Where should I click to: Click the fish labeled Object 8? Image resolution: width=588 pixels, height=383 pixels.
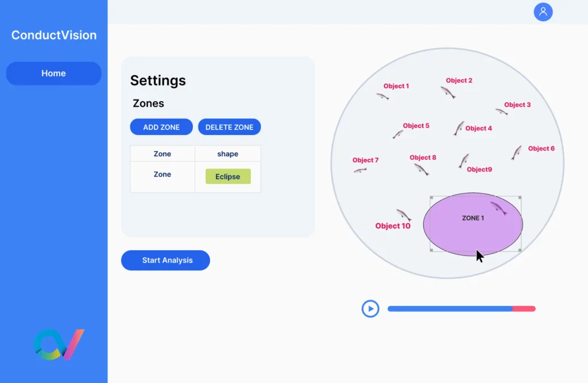(421, 169)
